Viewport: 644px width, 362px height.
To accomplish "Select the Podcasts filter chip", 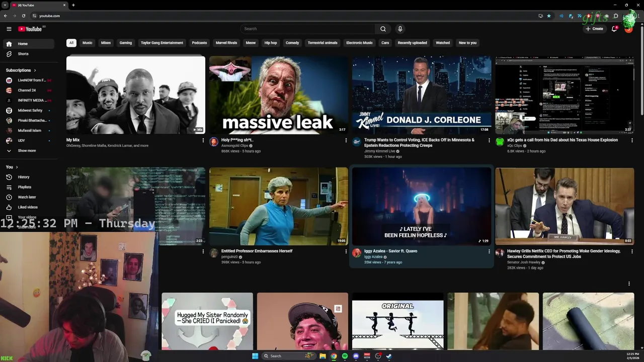I will (x=199, y=43).
